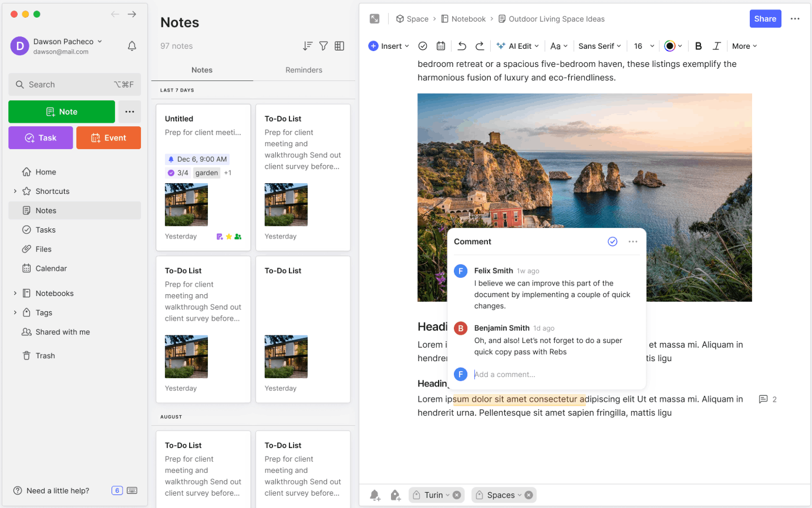Open the Trash from the sidebar

pyautogui.click(x=46, y=355)
